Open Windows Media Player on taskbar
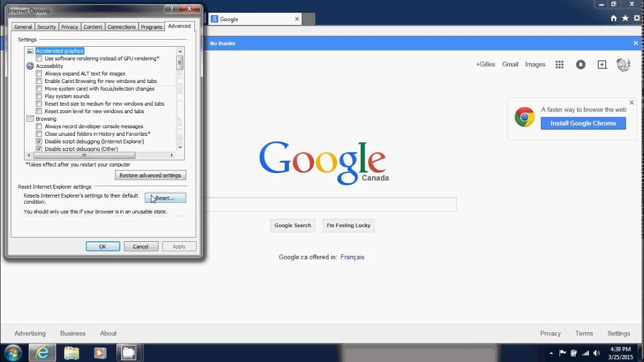Image resolution: width=644 pixels, height=362 pixels. pos(100,352)
